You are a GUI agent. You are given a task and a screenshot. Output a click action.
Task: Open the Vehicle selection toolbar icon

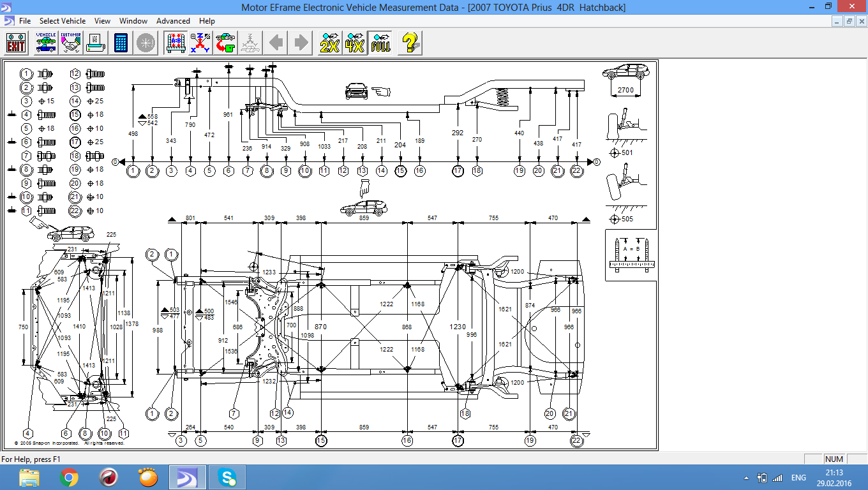tap(45, 43)
